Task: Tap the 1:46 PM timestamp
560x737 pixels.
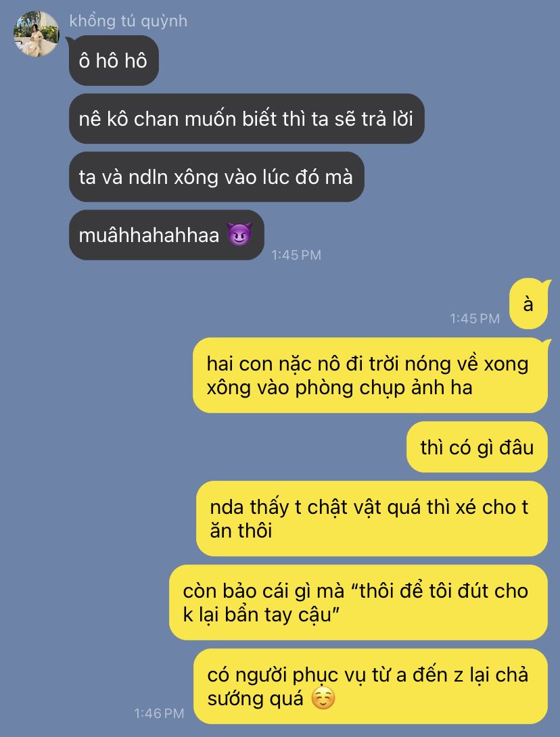Action: (159, 713)
